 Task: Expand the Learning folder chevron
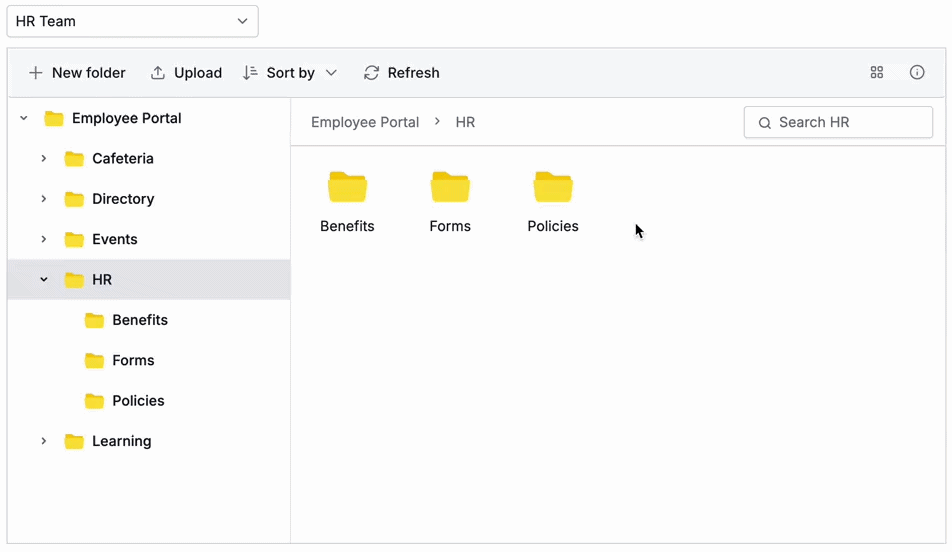coord(44,441)
